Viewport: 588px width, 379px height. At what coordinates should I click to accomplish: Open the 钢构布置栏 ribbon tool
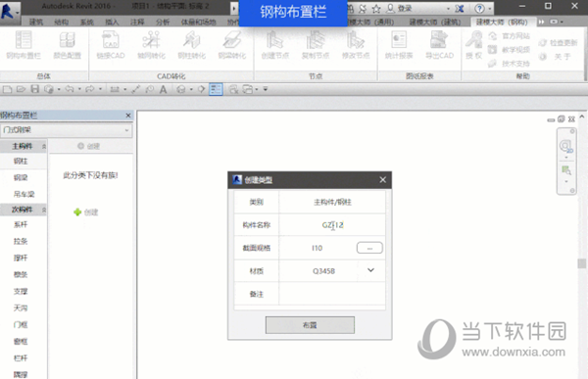click(x=24, y=45)
